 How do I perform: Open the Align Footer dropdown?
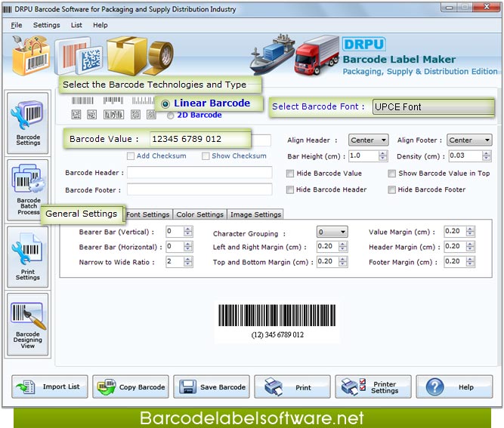(469, 140)
